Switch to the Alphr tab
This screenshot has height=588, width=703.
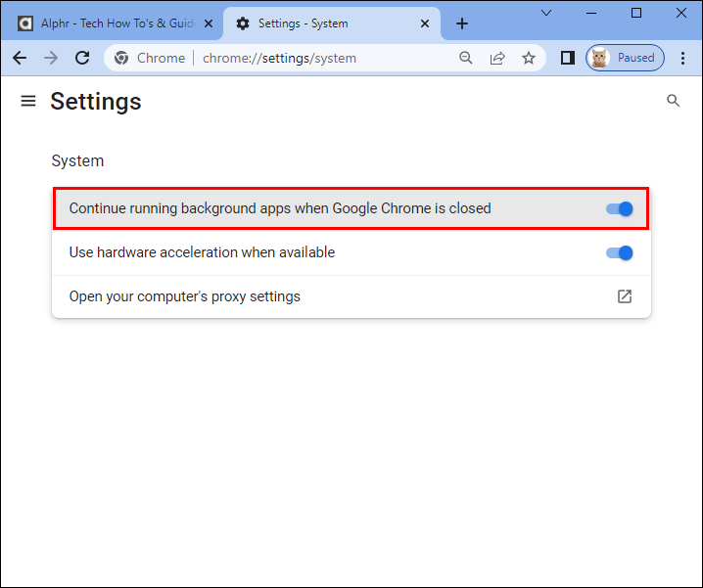pos(112,23)
